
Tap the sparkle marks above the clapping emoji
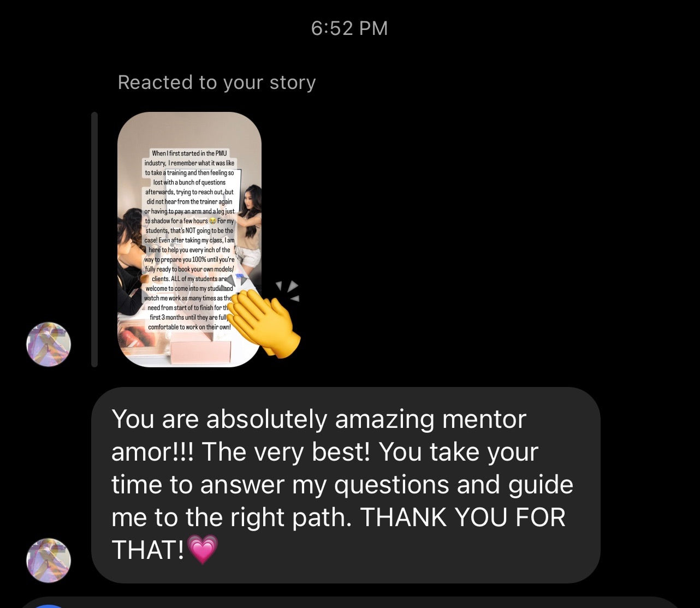click(x=287, y=290)
